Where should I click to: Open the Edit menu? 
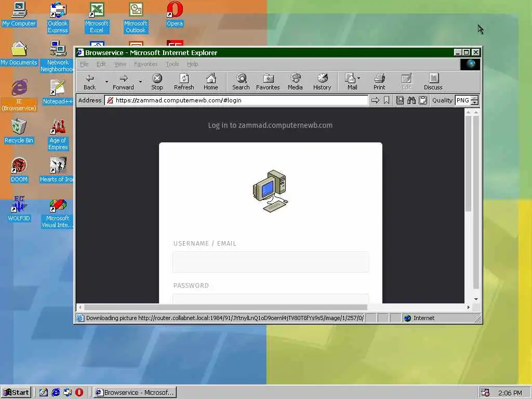pos(101,64)
